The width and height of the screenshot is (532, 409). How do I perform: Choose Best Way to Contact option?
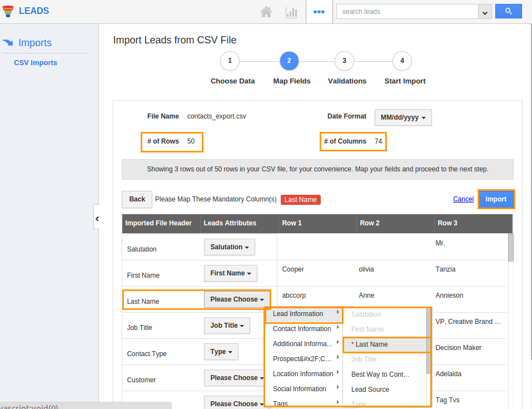point(385,374)
